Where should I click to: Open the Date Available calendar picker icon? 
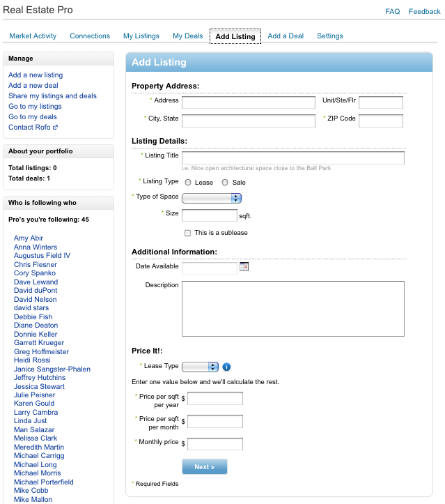(x=244, y=266)
